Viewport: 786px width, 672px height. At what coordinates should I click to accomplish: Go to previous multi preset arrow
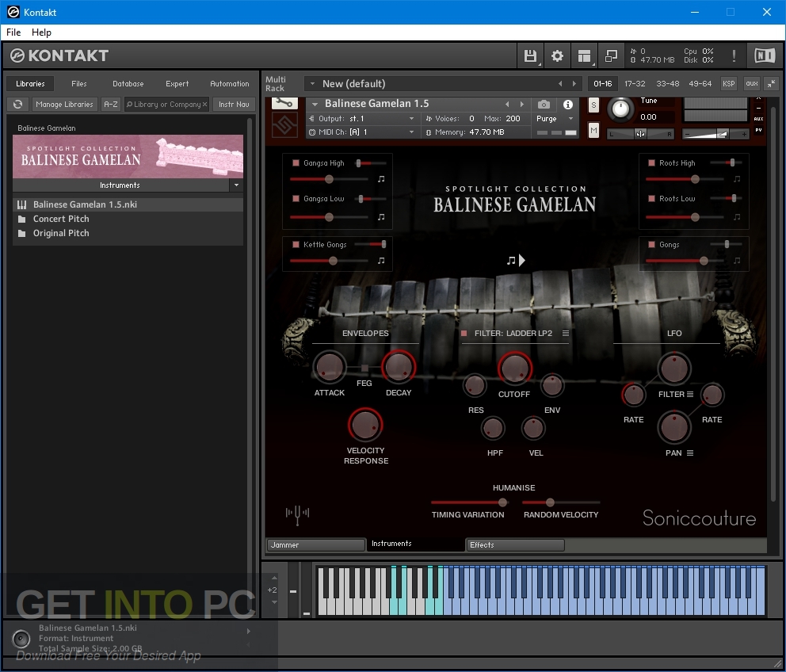tap(560, 84)
